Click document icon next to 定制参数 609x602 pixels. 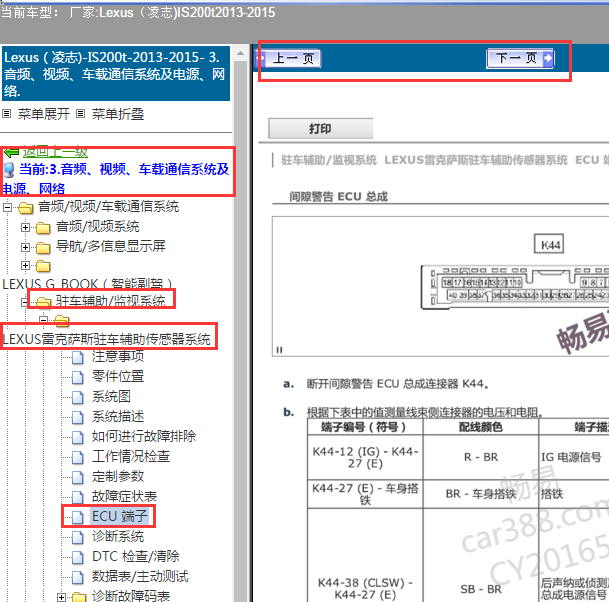(78, 477)
